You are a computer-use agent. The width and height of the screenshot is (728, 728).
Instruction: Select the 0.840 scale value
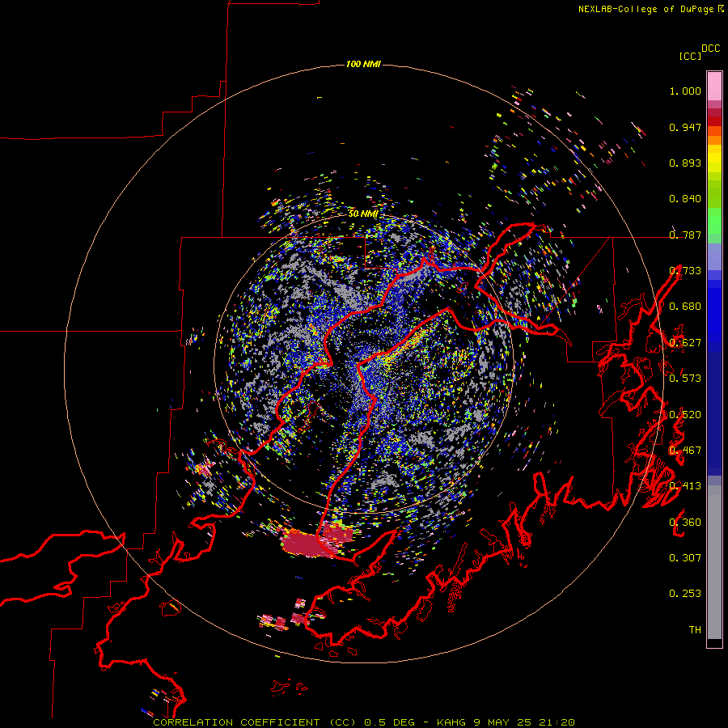coord(685,199)
